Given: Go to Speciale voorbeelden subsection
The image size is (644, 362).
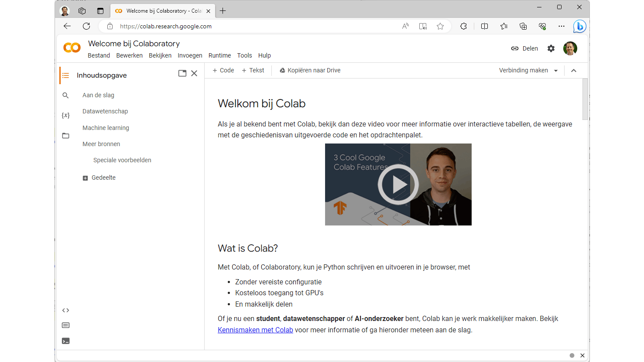Looking at the screenshot, I should point(122,160).
